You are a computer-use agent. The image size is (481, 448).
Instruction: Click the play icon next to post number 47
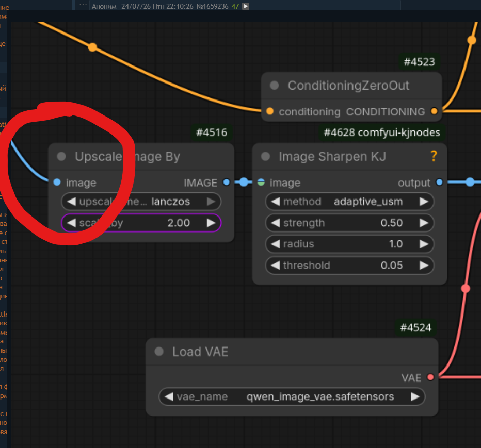[246, 6]
